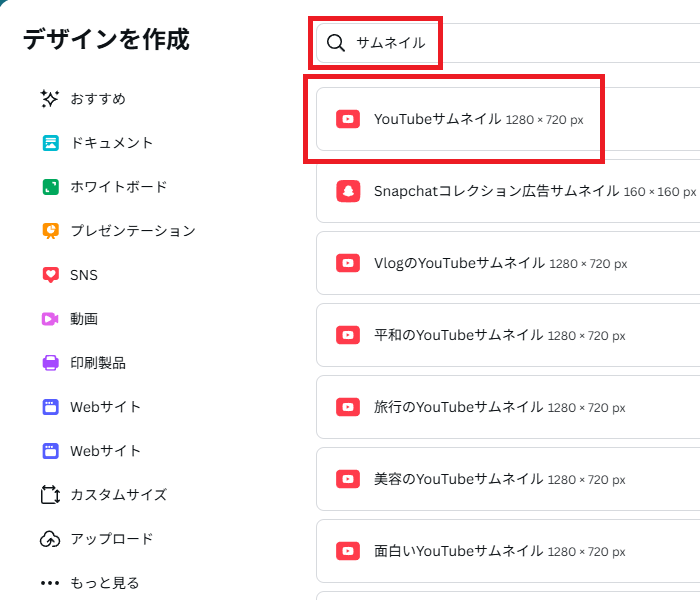Choose カスタムサイズ in the sidebar
This screenshot has height=600, width=700.
[118, 495]
